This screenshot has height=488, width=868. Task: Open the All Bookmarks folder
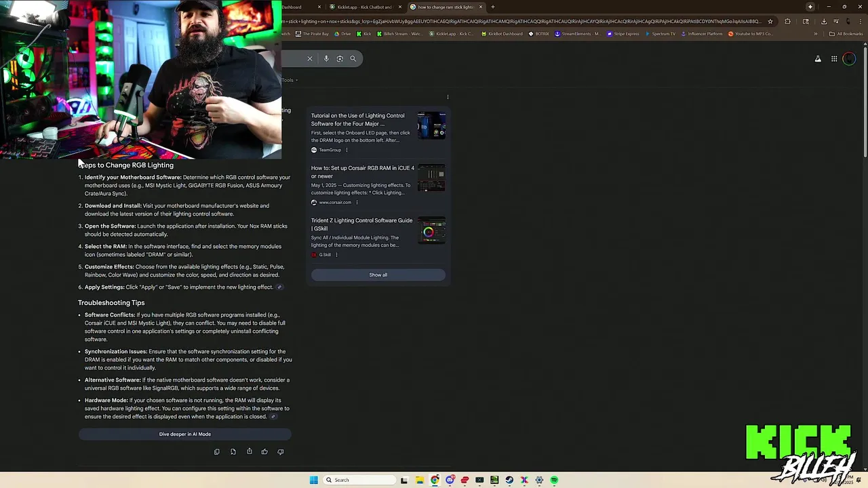(x=846, y=34)
